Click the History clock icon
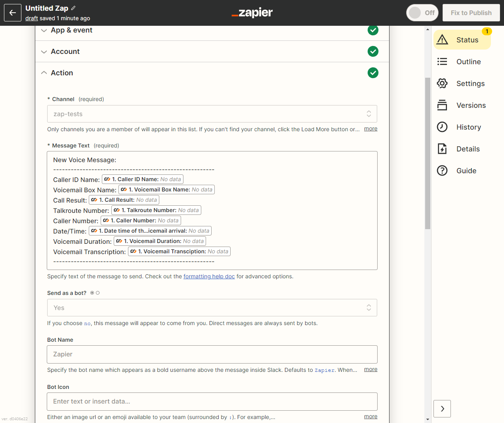 (442, 127)
